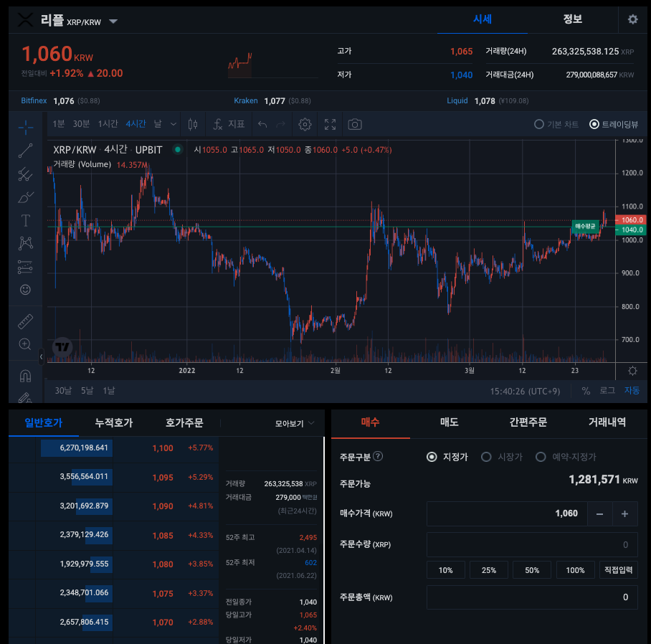Open chart timezone 15:40:26 (UTC+9)
This screenshot has height=644, width=651.
point(525,391)
